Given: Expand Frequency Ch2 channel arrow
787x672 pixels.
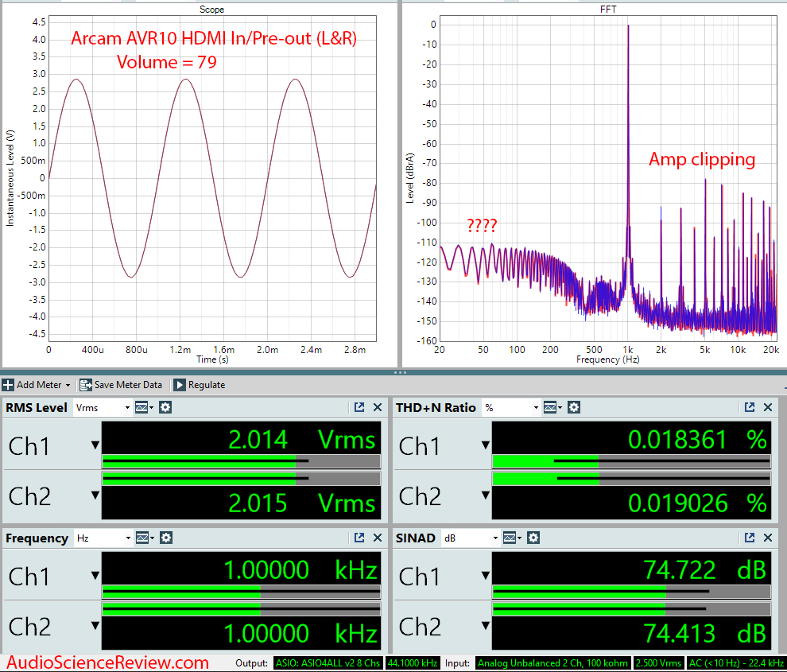Looking at the screenshot, I should click(95, 626).
